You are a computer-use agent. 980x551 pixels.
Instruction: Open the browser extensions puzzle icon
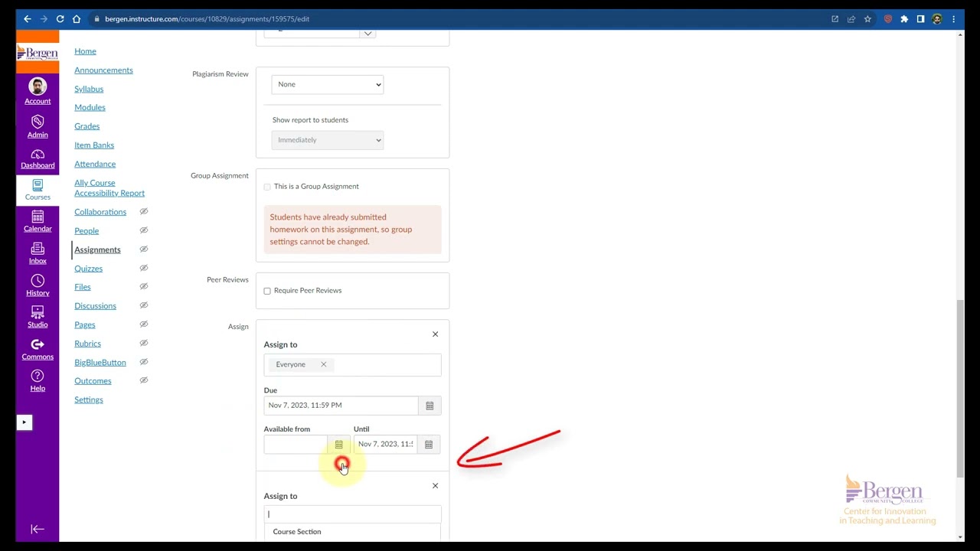[904, 19]
